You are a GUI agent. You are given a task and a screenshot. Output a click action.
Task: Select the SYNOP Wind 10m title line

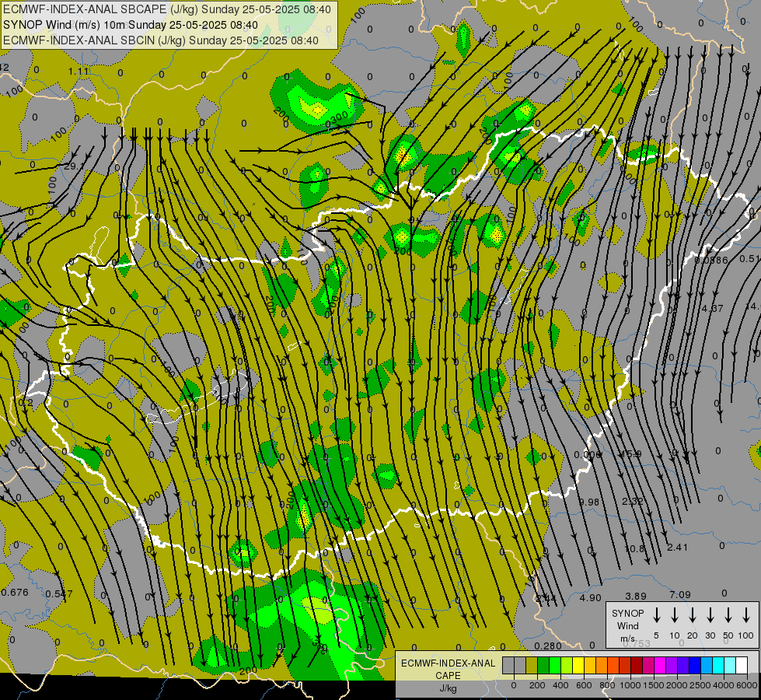[x=131, y=25]
